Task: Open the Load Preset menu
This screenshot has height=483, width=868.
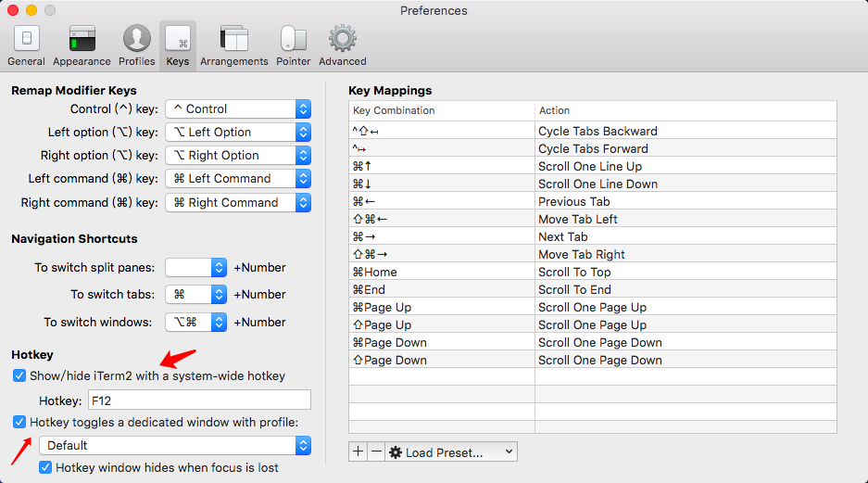Action: pos(451,452)
